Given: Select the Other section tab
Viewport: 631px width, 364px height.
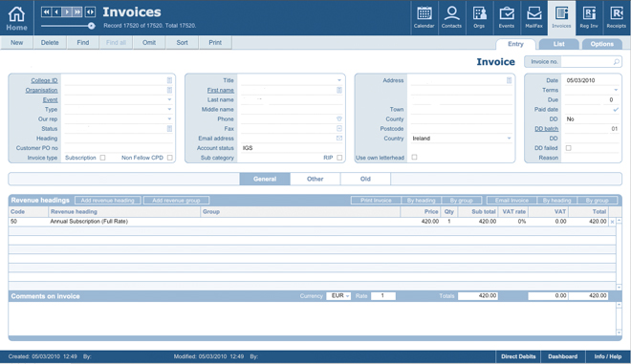Looking at the screenshot, I should (x=315, y=179).
